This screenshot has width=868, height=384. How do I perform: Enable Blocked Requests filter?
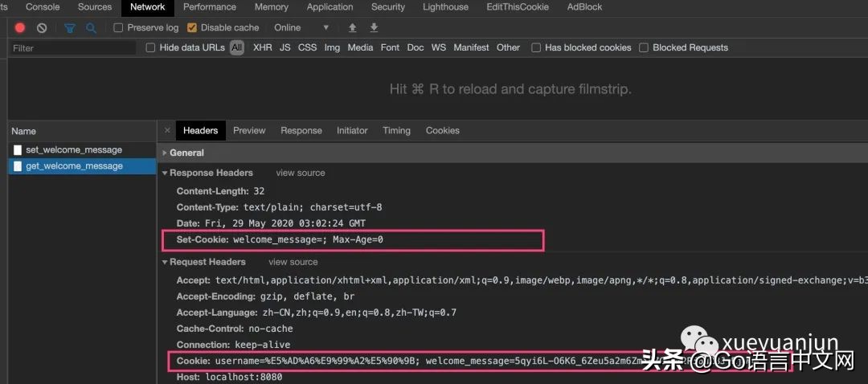tap(643, 47)
